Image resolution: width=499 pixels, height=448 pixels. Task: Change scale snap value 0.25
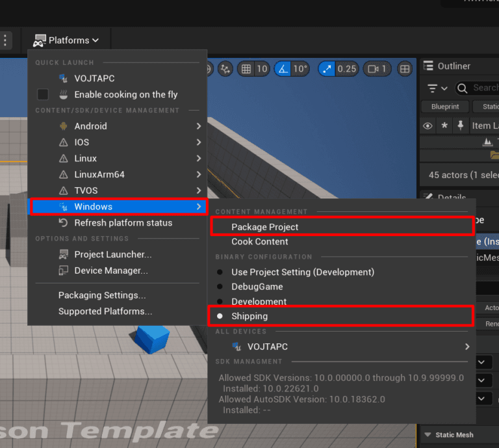click(x=347, y=69)
